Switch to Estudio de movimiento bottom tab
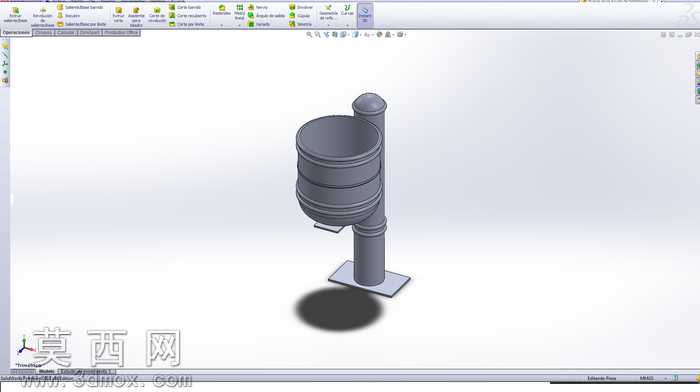The height and width of the screenshot is (392, 700). [87, 371]
